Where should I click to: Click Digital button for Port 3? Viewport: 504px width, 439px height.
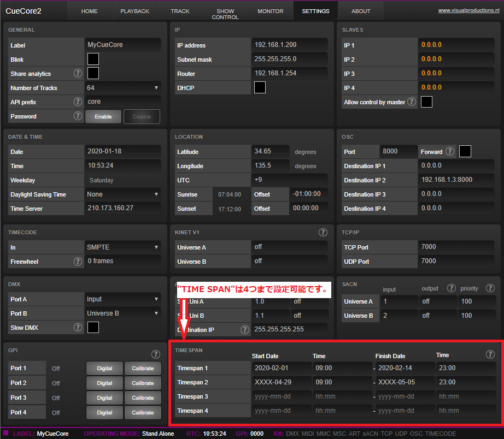pos(104,398)
